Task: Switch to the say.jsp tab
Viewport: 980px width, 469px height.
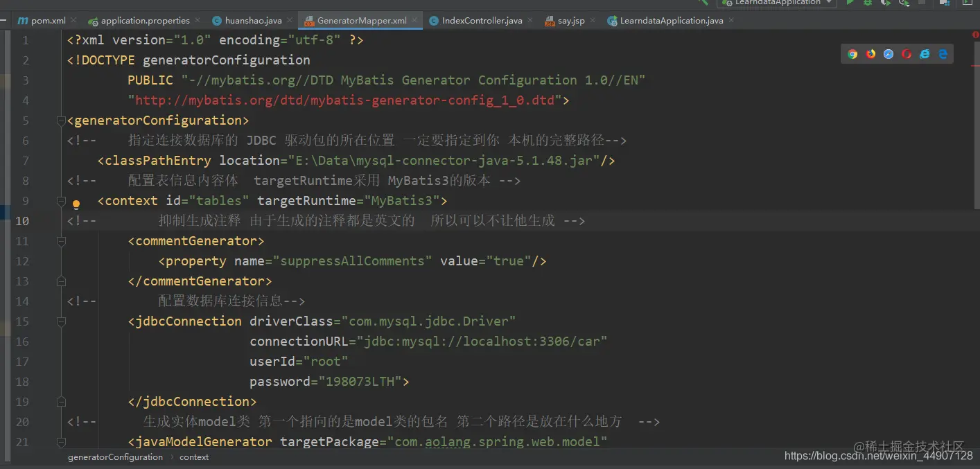Action: [570, 21]
